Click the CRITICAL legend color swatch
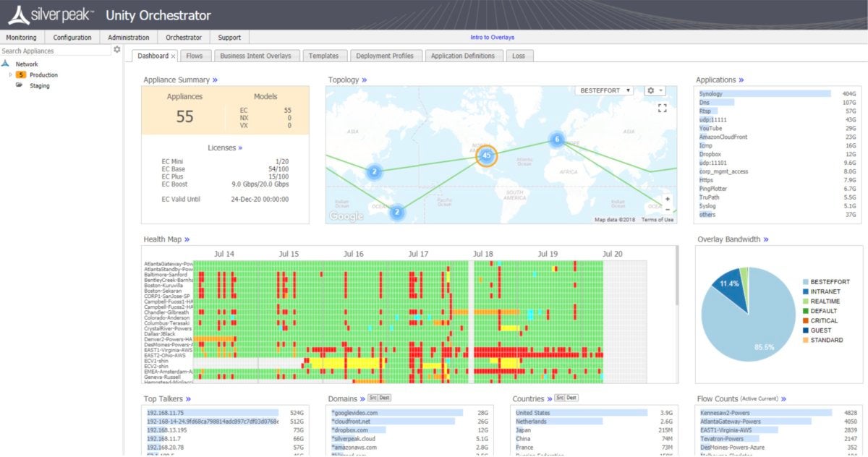The width and height of the screenshot is (868, 457). pyautogui.click(x=804, y=320)
